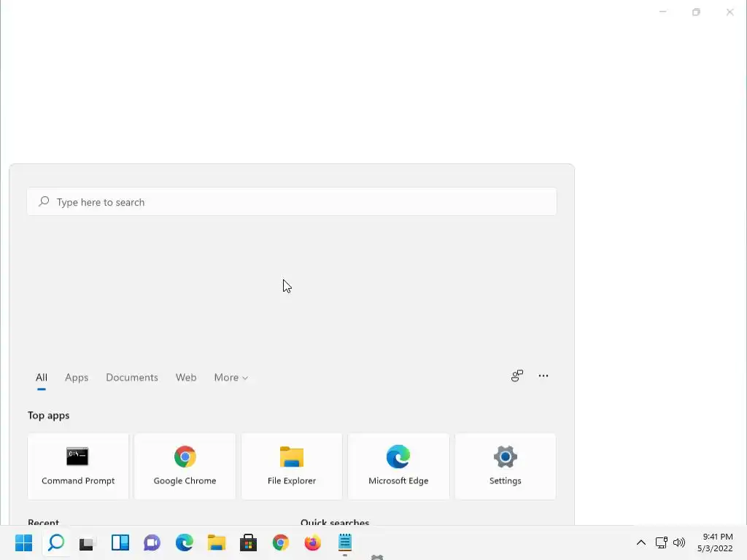Open the Notepad app on the taskbar

(345, 542)
